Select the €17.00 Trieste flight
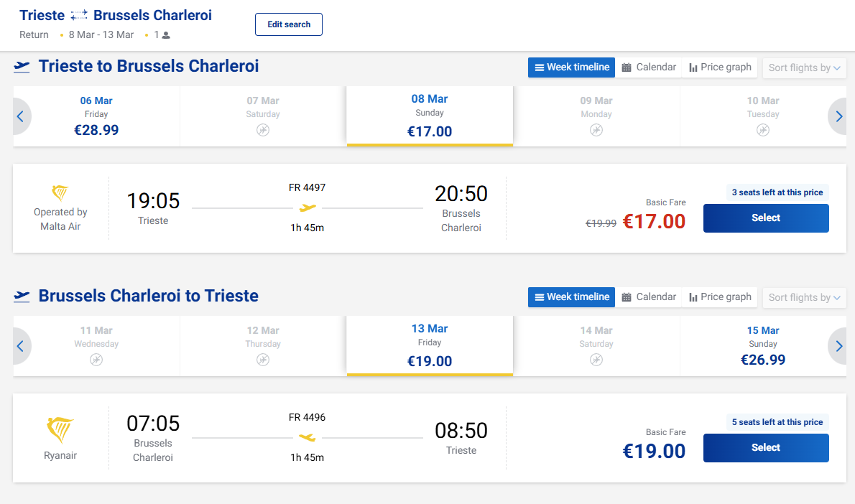The image size is (855, 504). pyautogui.click(x=765, y=218)
